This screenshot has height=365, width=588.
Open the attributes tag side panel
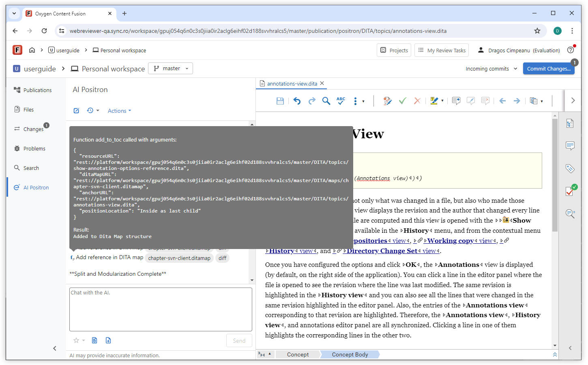click(570, 168)
